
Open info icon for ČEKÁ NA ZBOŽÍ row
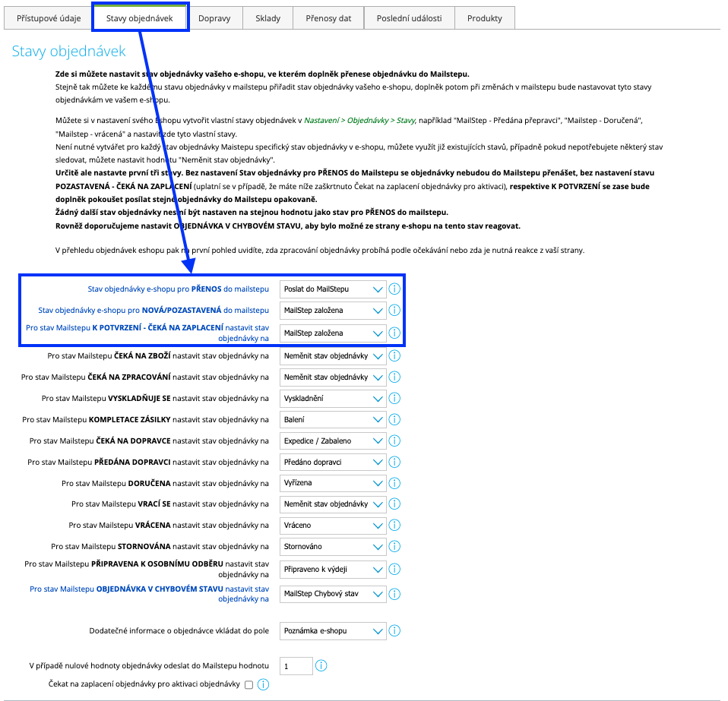[394, 355]
